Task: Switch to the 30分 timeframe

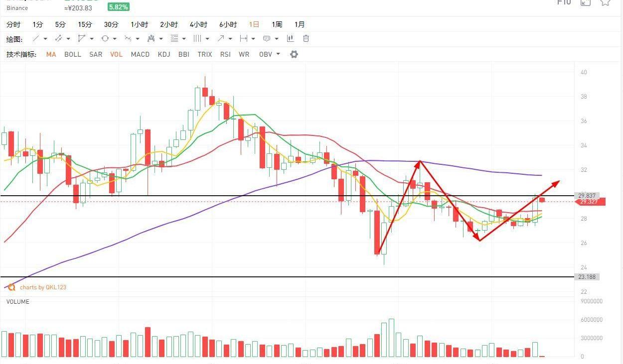Action: pyautogui.click(x=111, y=24)
